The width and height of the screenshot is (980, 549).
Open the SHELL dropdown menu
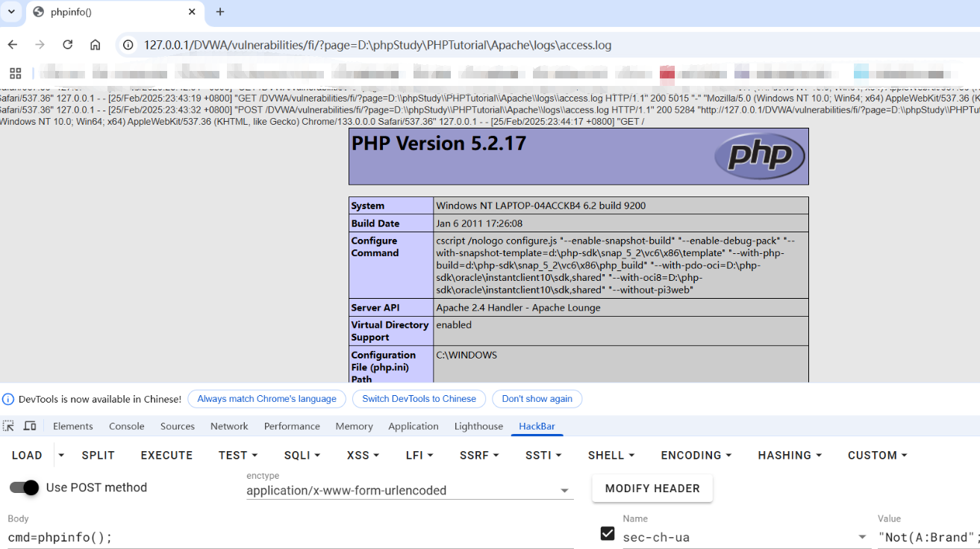point(611,455)
